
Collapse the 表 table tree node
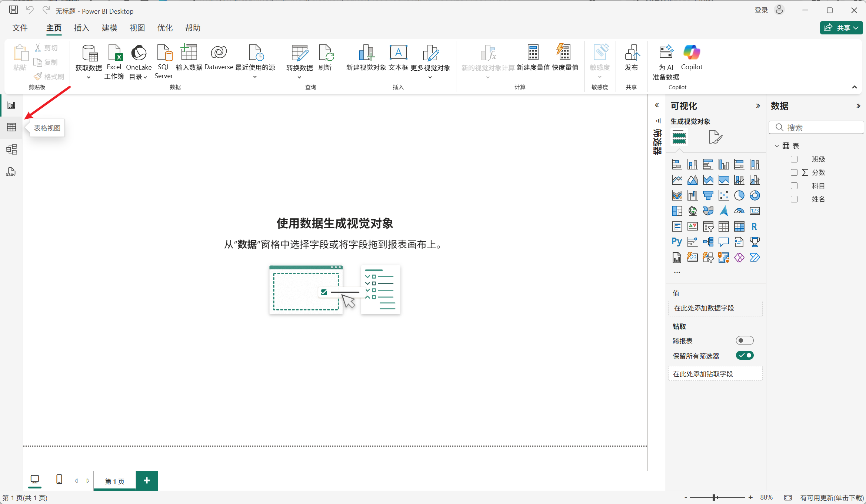[x=777, y=146]
